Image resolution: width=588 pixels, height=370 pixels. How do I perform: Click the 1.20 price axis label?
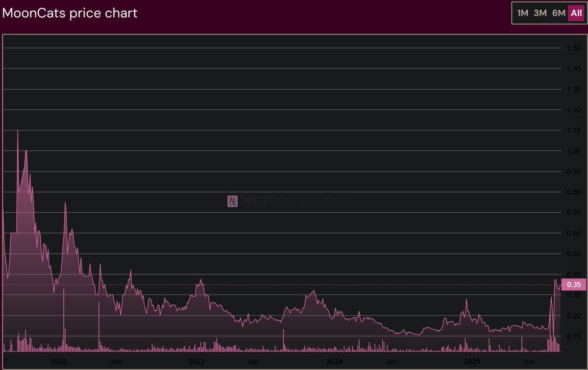click(x=573, y=110)
